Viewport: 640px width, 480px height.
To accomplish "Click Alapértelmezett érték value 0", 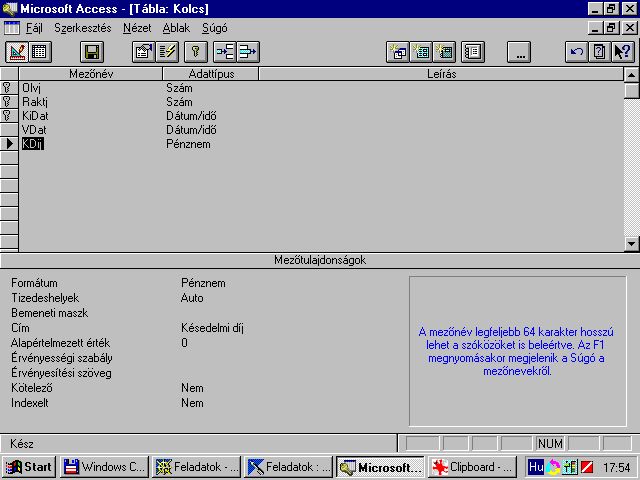I will (184, 343).
